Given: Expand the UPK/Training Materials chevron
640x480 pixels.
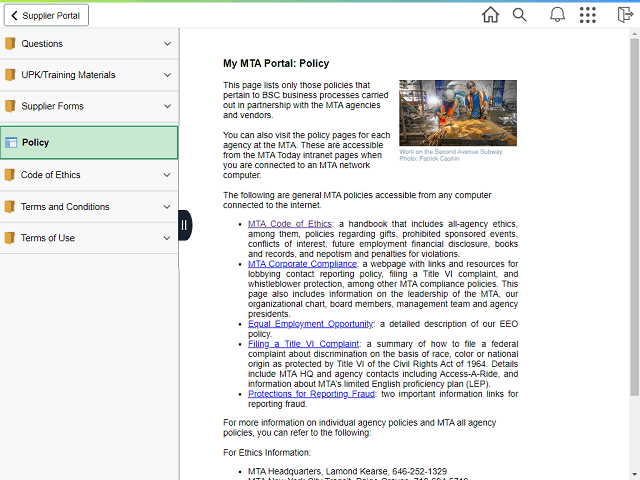Looking at the screenshot, I should pyautogui.click(x=167, y=75).
